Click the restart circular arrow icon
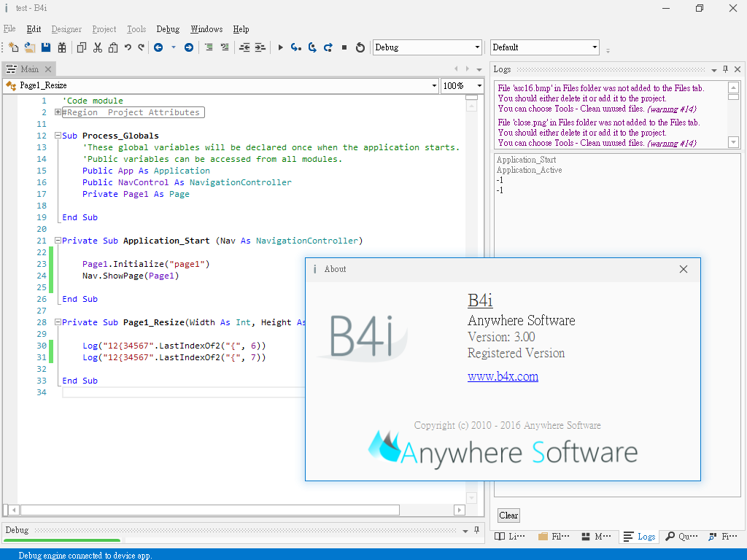Screen dimensions: 747x560 tap(360, 47)
